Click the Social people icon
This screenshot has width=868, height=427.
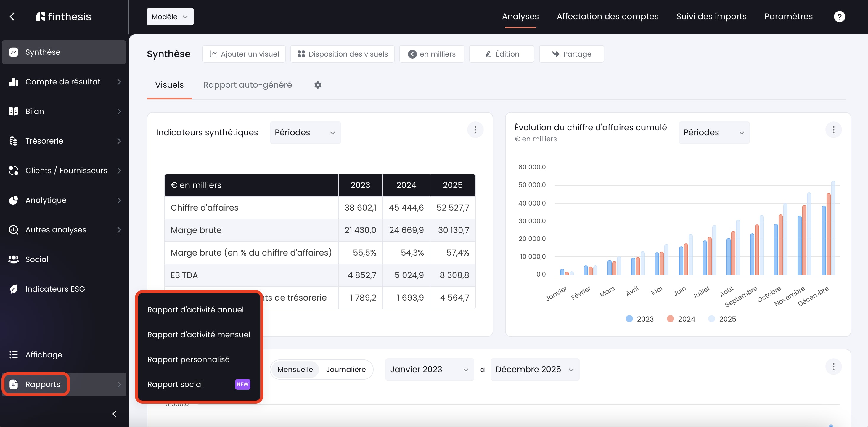click(x=14, y=259)
